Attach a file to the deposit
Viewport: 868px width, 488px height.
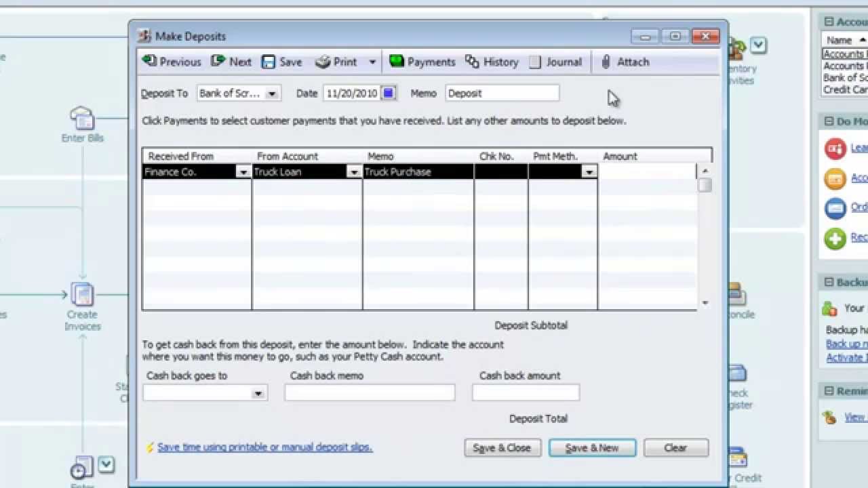pos(625,62)
